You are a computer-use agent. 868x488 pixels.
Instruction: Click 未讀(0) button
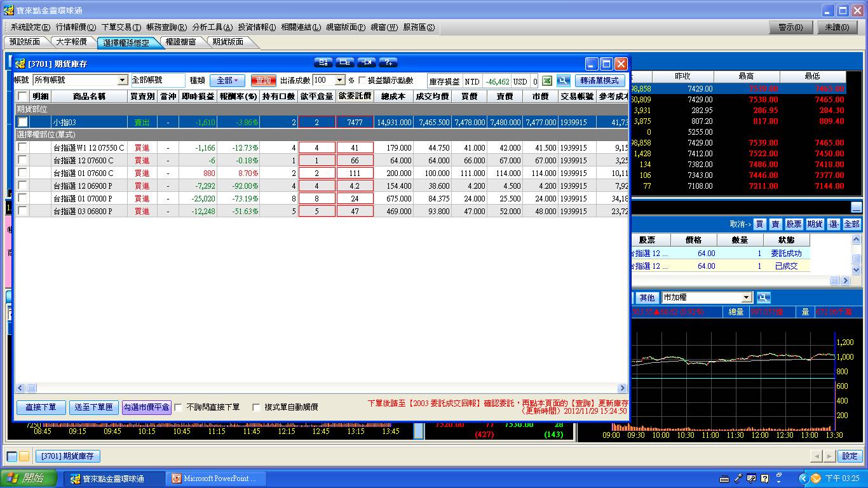point(837,27)
